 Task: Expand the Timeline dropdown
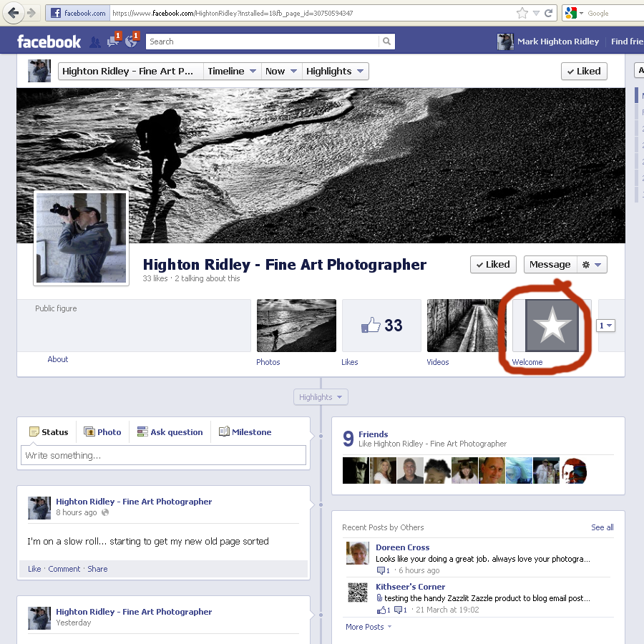[x=232, y=71]
